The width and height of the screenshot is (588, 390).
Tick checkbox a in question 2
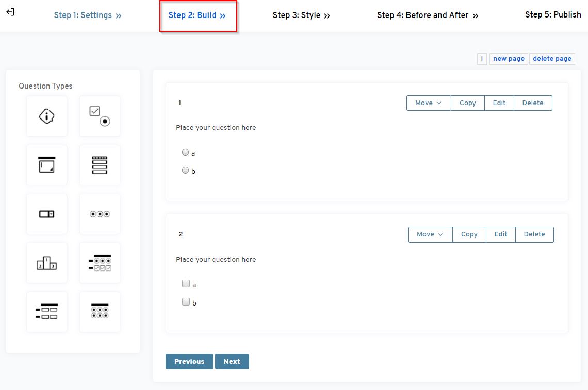(186, 284)
